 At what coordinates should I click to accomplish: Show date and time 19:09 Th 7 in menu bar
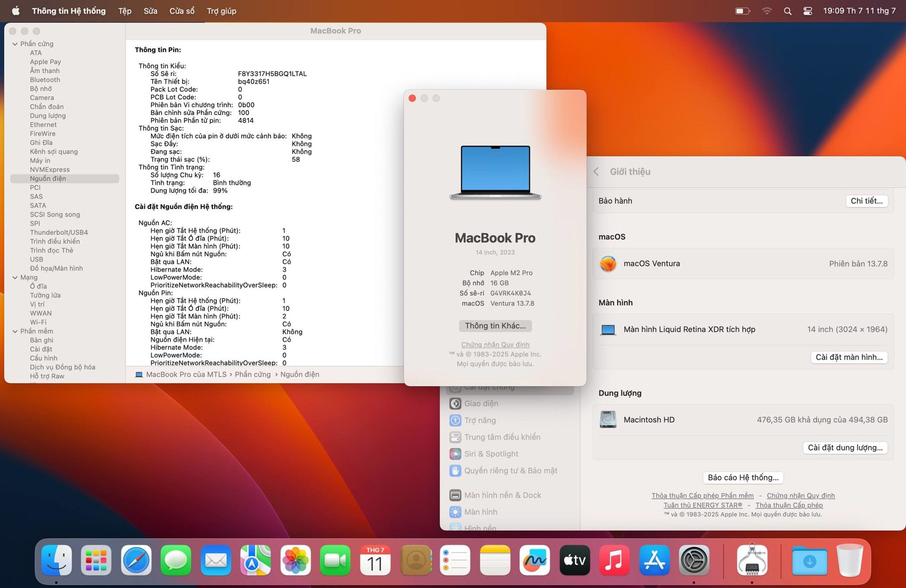(x=859, y=11)
